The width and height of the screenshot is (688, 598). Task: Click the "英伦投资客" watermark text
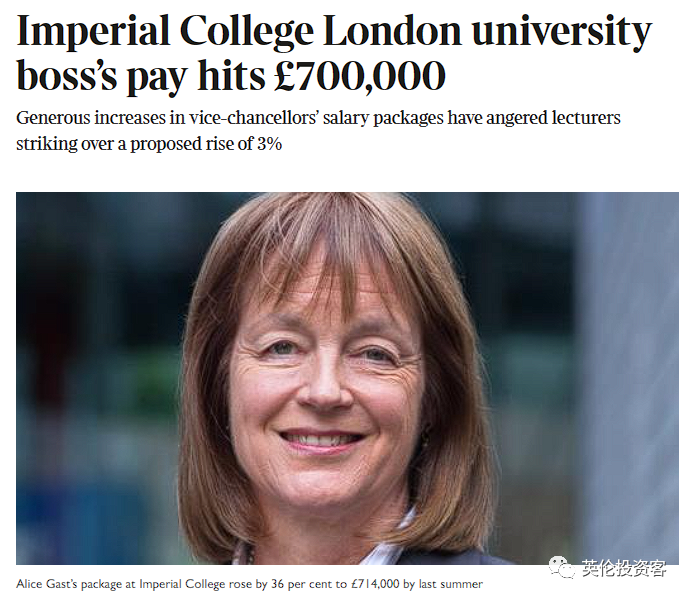click(623, 569)
